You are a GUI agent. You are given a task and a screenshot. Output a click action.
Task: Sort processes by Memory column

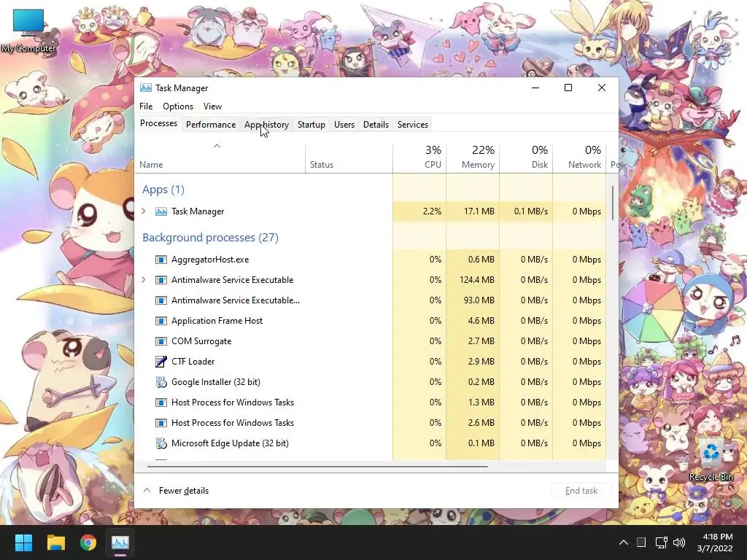tap(473, 157)
